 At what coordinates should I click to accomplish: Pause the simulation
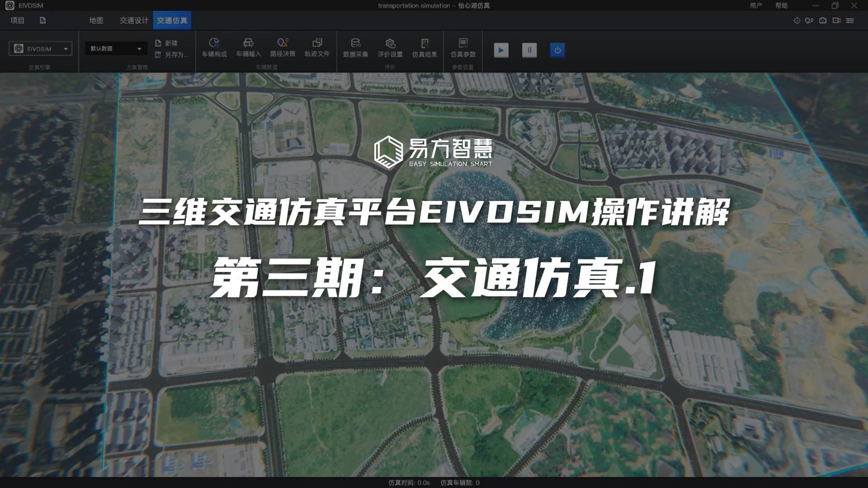coord(529,50)
